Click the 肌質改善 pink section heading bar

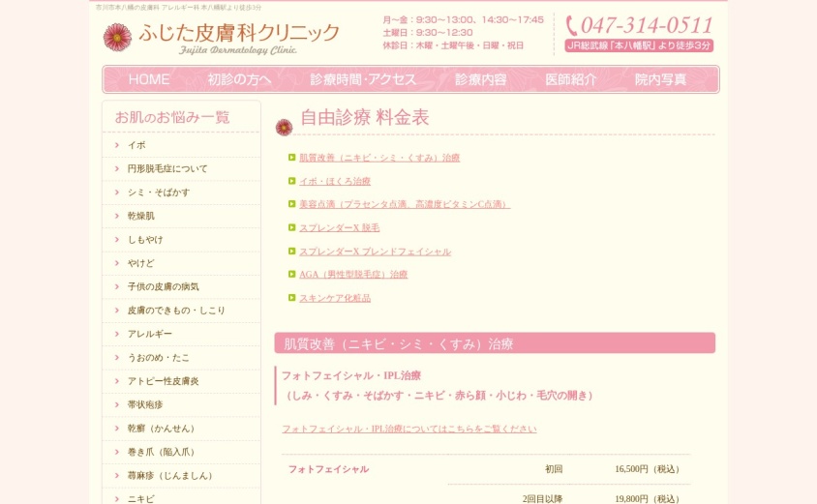tap(495, 343)
